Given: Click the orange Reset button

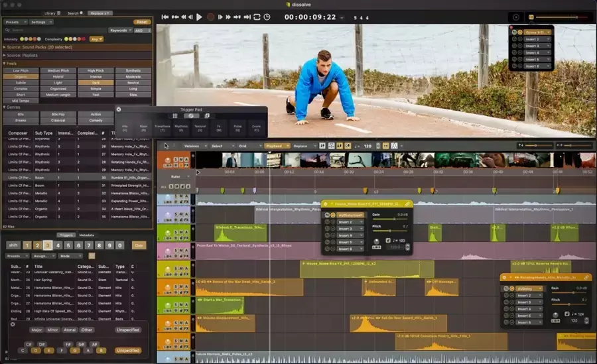Looking at the screenshot, I should [x=143, y=22].
